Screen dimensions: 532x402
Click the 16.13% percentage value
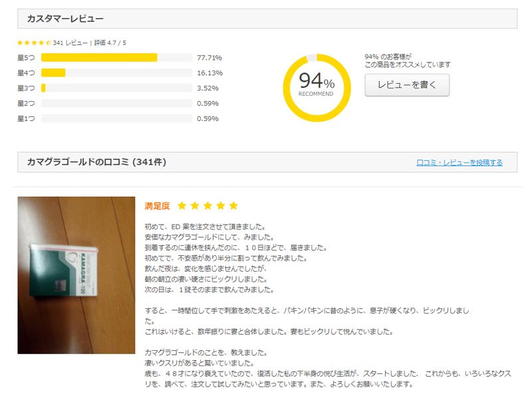[209, 73]
